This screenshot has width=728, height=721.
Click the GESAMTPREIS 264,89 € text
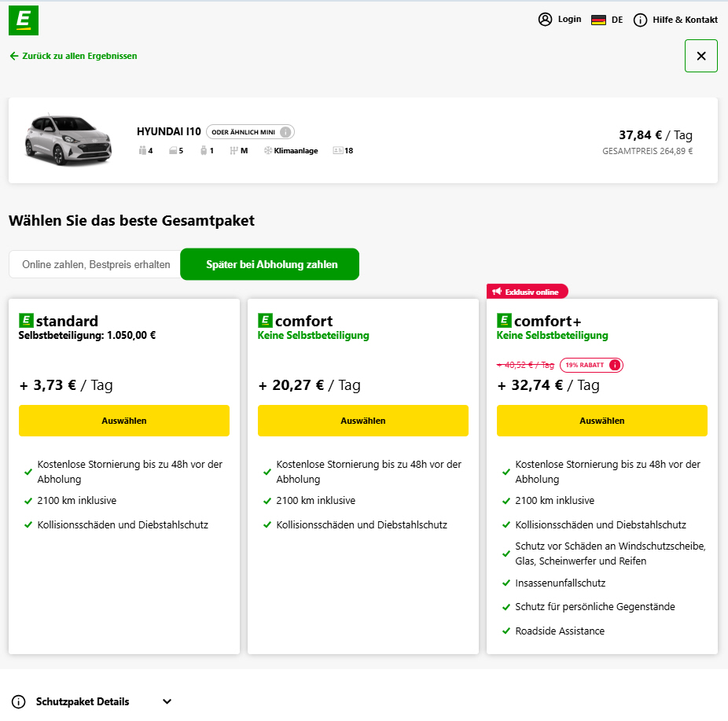[647, 151]
